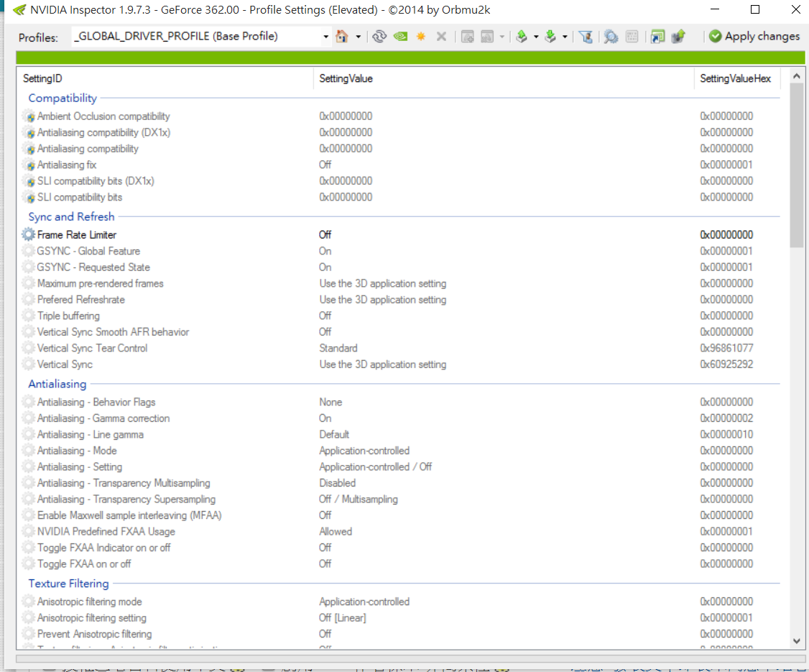Click the Standard value for Tear Control
Image resolution: width=809 pixels, height=672 pixels.
point(338,348)
